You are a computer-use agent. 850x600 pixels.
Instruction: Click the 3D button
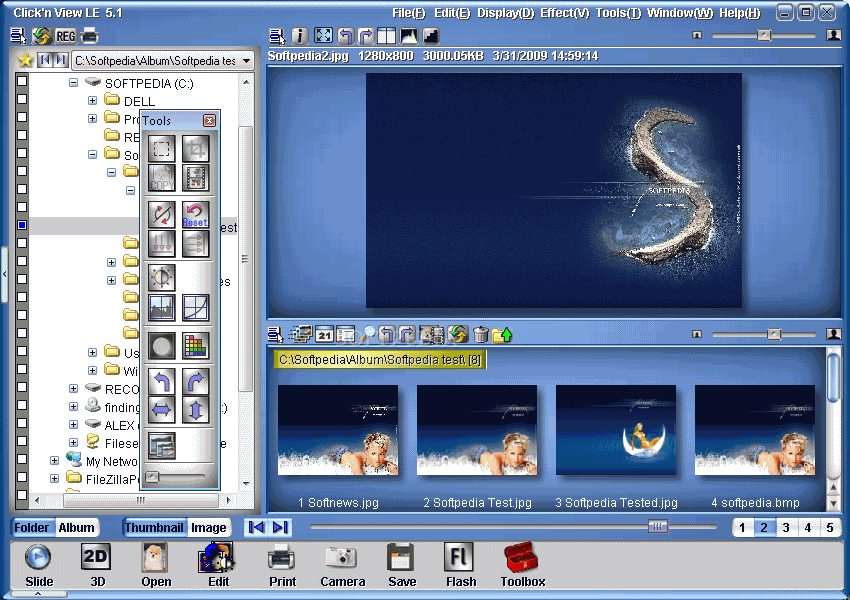[96, 566]
